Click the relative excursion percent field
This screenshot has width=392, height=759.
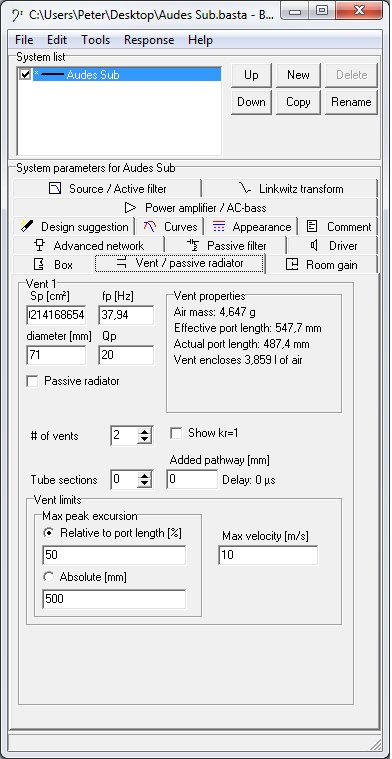click(114, 555)
